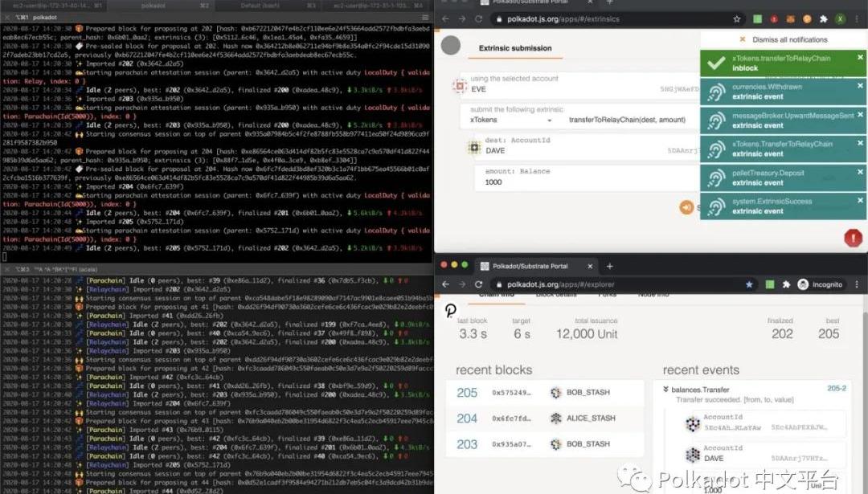Viewport: 868px width, 494px height.
Task: Click the orange submit transaction icon
Action: point(686,207)
